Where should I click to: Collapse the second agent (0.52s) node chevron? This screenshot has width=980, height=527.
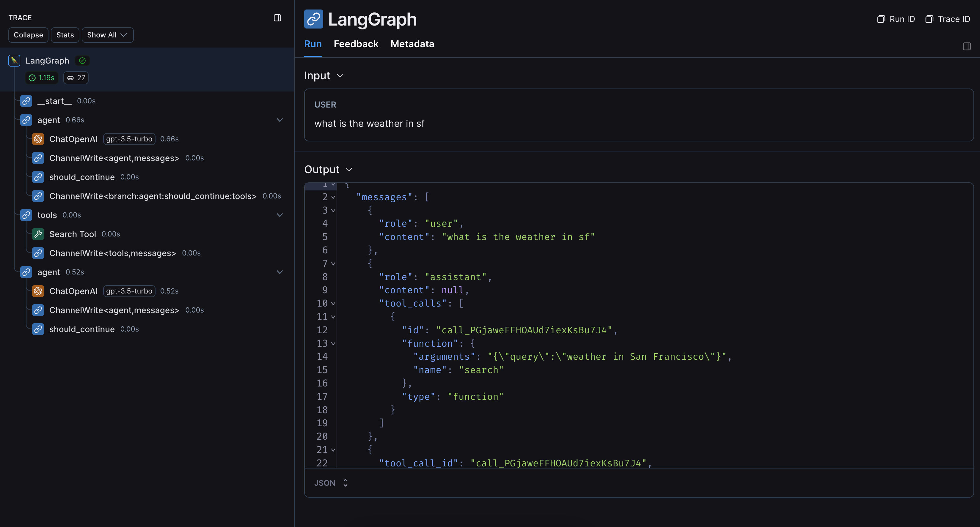pyautogui.click(x=279, y=272)
